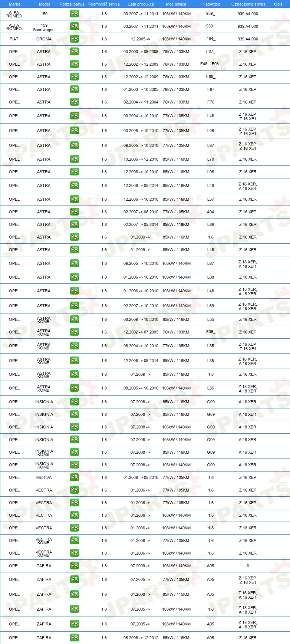This screenshot has height=644, width=290.
Task: Click the fuel icon in the Zafira row marked #
Action: click(74, 566)
